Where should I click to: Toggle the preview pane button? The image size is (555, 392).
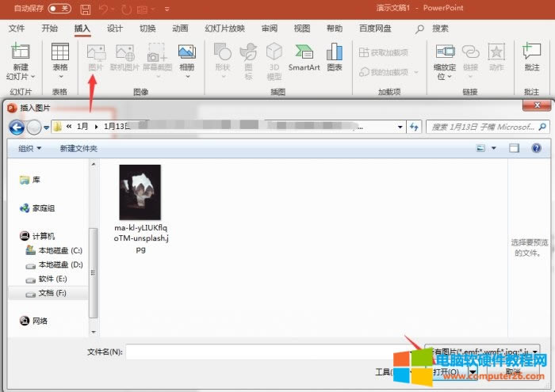(514, 148)
